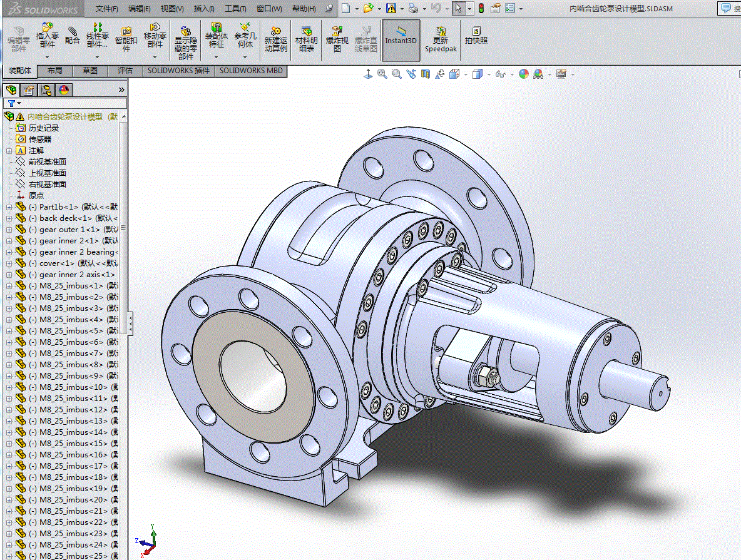The image size is (741, 560).
Task: Select the 新建运动算例 motion study icon
Action: click(x=275, y=39)
